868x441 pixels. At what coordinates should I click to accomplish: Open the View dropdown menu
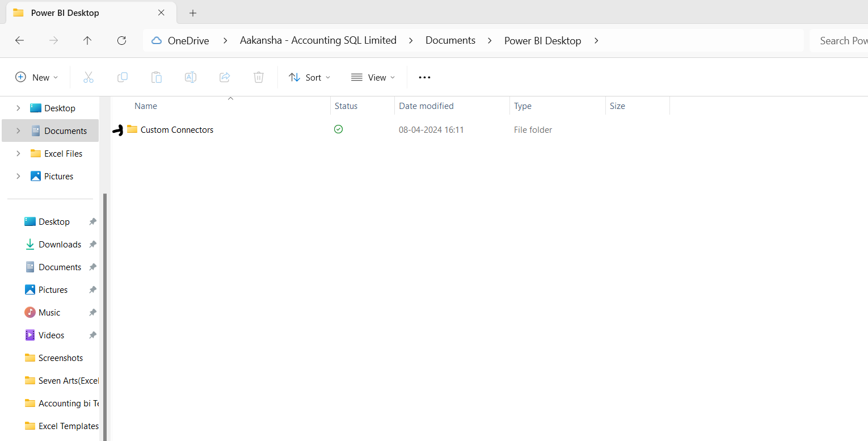point(373,77)
